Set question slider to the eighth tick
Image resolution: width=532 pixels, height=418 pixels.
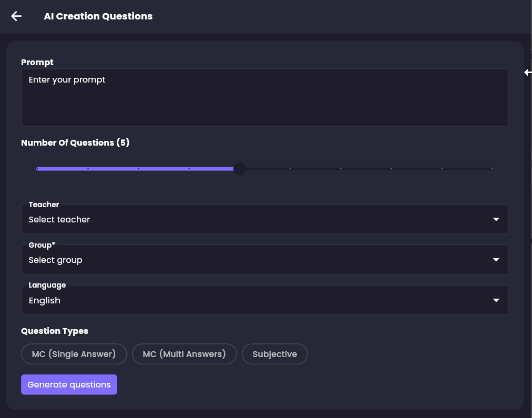(x=391, y=169)
